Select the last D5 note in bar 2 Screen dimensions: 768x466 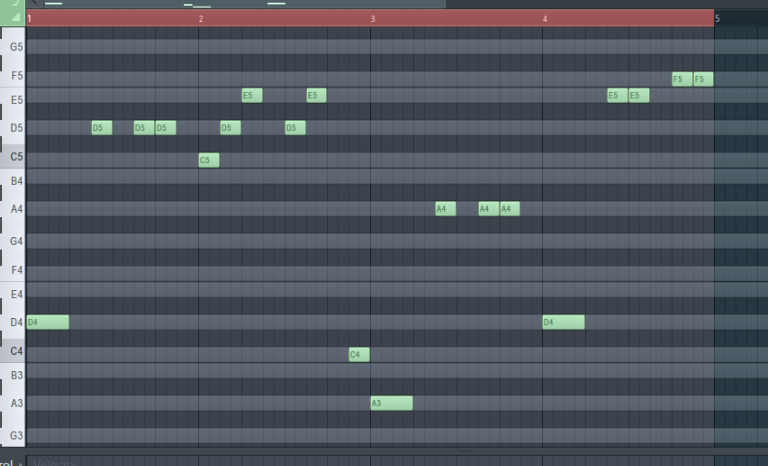(295, 128)
